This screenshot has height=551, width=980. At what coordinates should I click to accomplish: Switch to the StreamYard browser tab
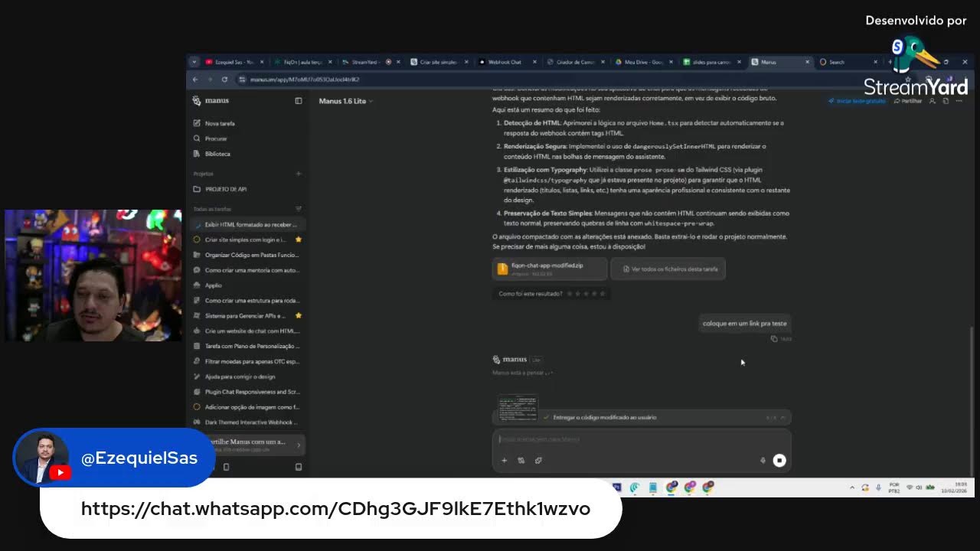(371, 62)
